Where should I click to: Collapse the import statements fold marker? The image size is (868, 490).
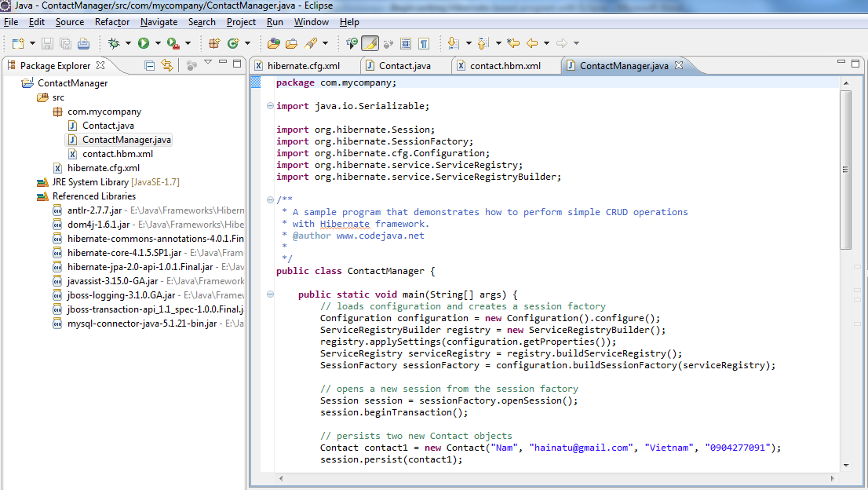click(270, 106)
